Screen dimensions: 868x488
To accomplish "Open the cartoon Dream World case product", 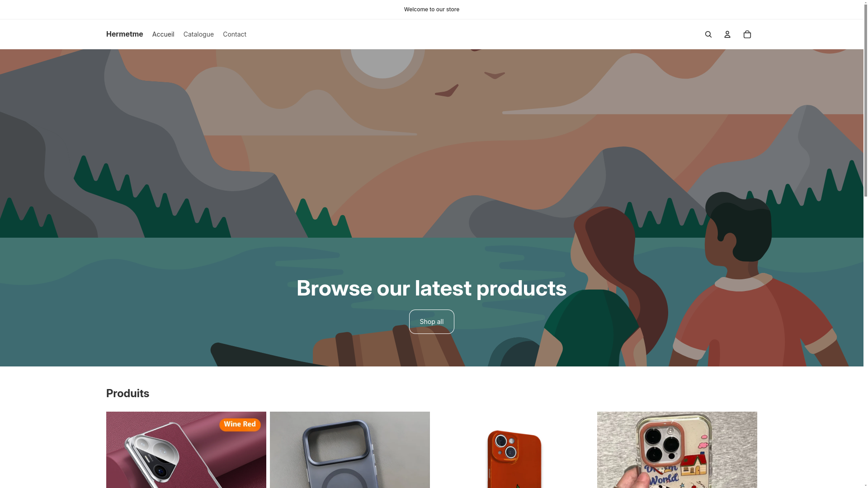I will (x=677, y=450).
